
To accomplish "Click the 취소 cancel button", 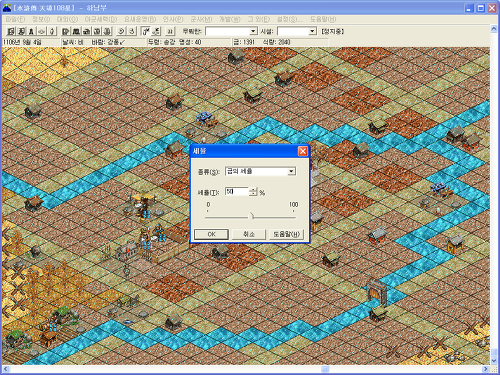I will click(249, 234).
